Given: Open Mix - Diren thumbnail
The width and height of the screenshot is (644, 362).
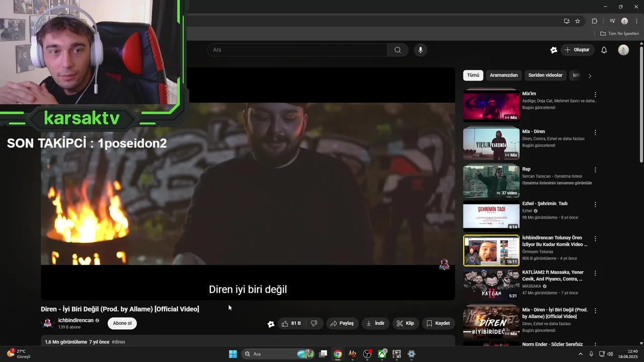Looking at the screenshot, I should point(491,143).
